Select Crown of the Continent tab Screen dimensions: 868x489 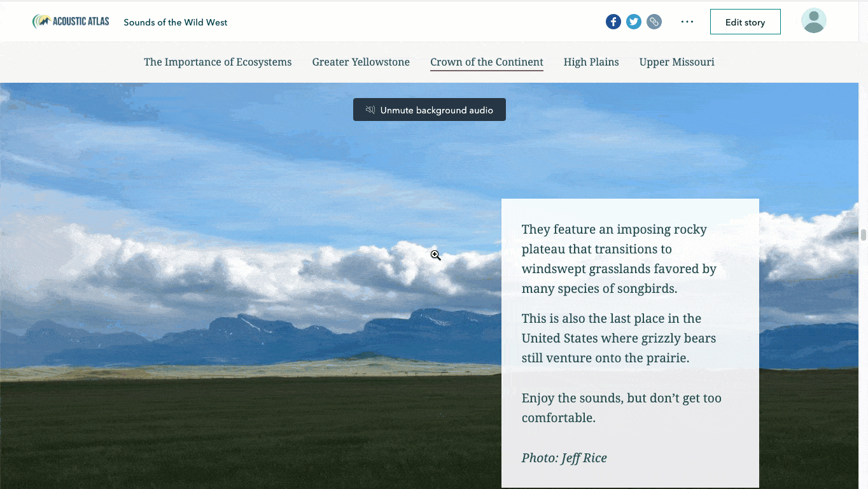[487, 62]
